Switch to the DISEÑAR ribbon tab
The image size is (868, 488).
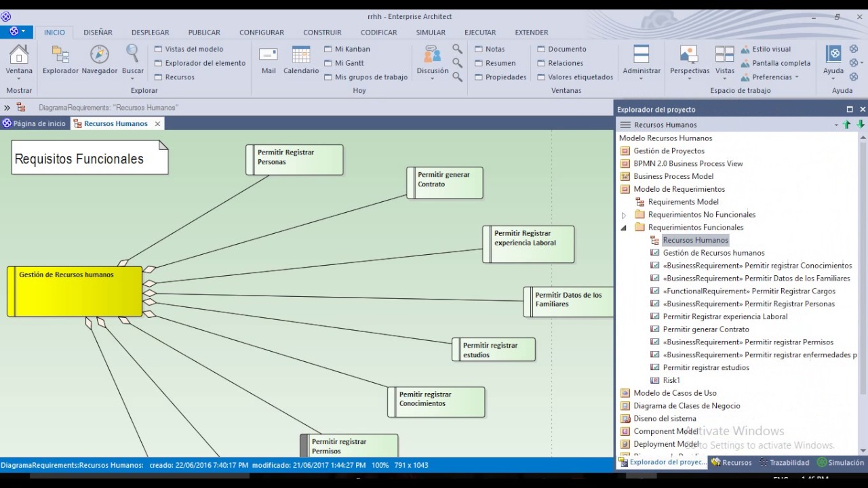point(98,32)
